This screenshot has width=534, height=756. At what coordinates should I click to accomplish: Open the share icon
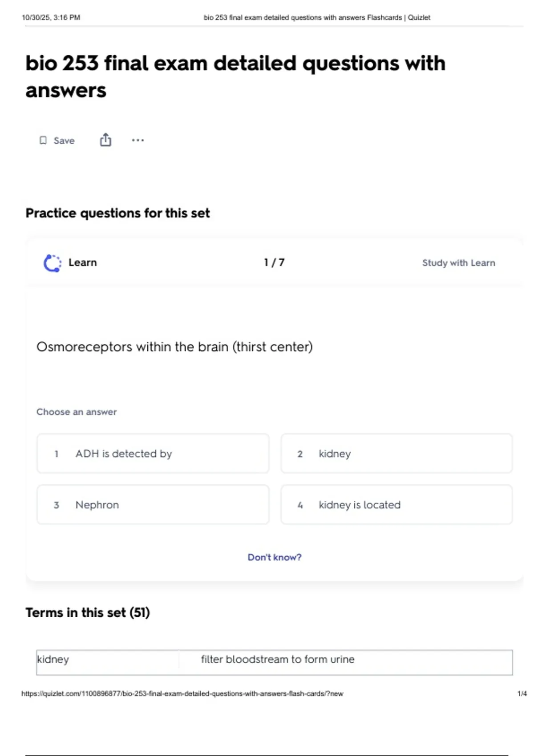point(105,140)
